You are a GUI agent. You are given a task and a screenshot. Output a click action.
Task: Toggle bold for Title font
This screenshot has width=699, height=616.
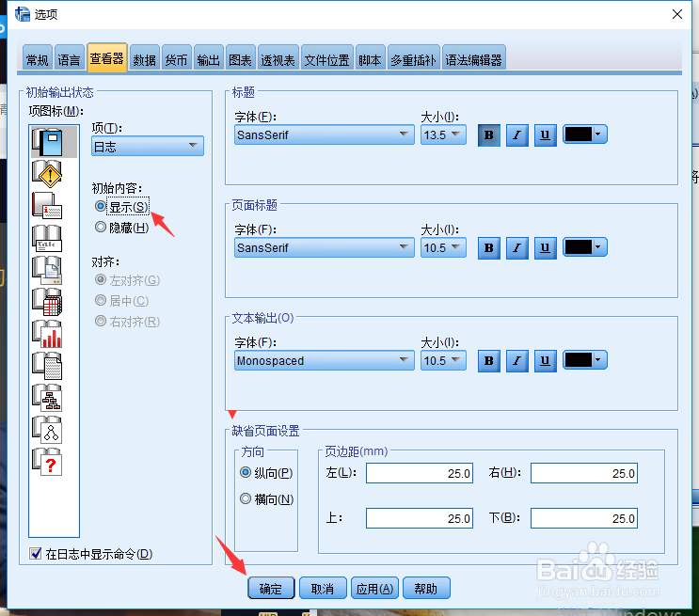(488, 135)
